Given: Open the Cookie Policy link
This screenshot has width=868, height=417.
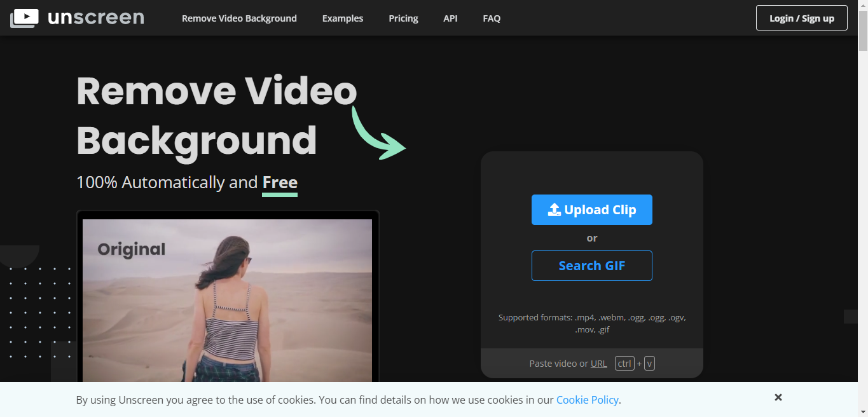Looking at the screenshot, I should [587, 400].
